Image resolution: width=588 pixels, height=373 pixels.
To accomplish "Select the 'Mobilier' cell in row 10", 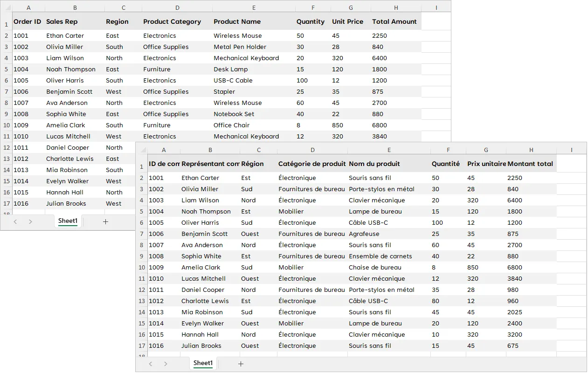I will (312, 267).
